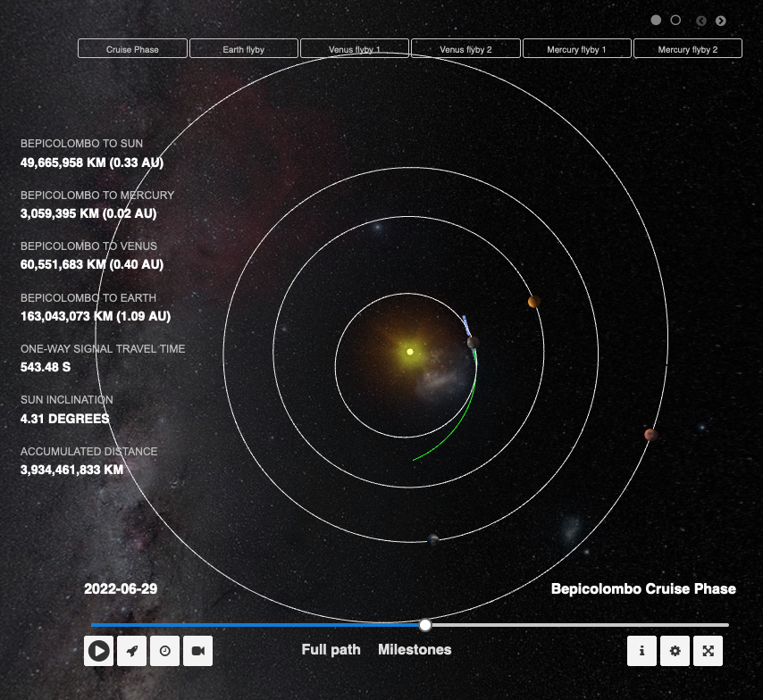The height and width of the screenshot is (700, 763).
Task: Click the SUN INCLINATION label
Action: point(67,400)
